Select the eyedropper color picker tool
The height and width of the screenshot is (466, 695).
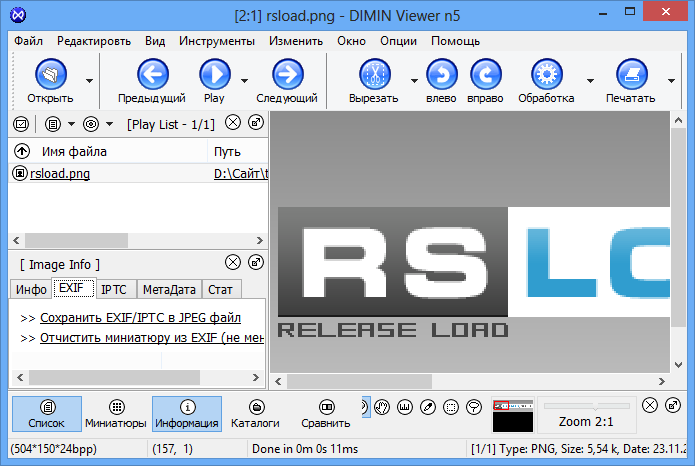coord(428,407)
